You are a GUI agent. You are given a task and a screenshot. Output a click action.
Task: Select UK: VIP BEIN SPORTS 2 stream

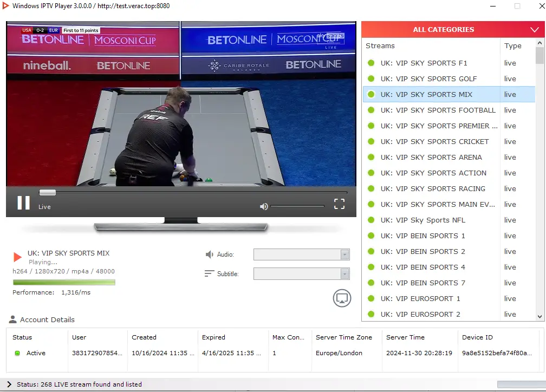449,251
